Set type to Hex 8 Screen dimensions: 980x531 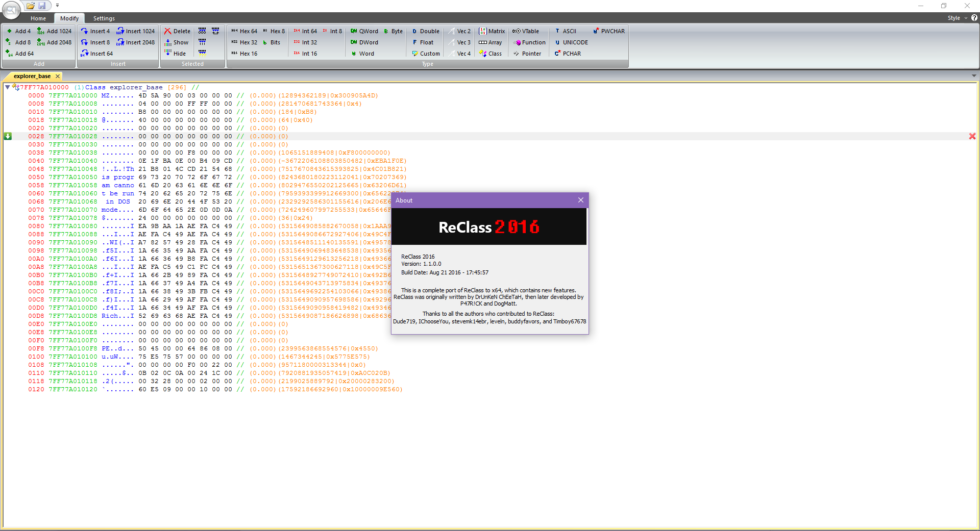pyautogui.click(x=274, y=31)
